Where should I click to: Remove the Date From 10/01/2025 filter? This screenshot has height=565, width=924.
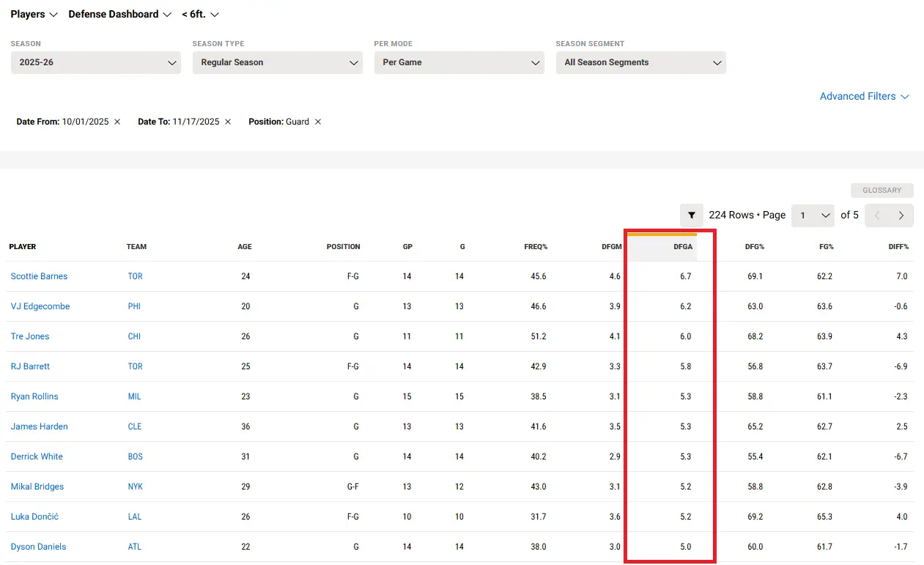pos(117,122)
